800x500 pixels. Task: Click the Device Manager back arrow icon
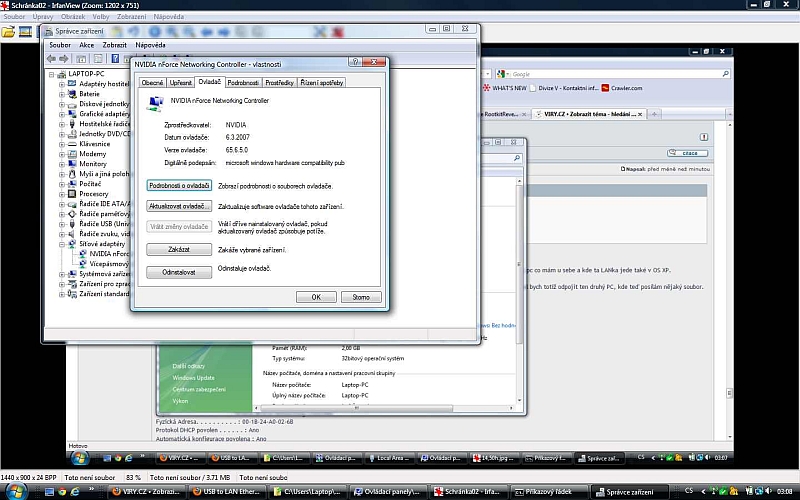point(51,59)
